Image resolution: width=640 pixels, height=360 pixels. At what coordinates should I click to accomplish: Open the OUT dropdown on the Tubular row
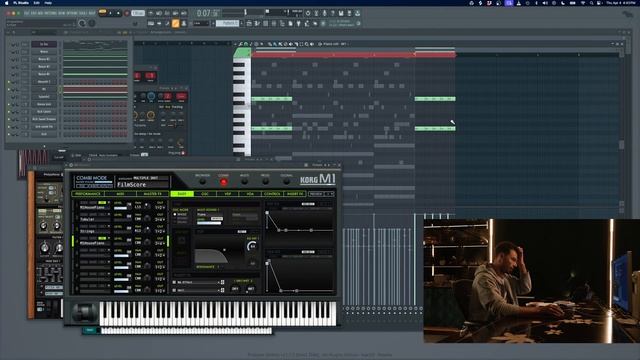click(160, 219)
